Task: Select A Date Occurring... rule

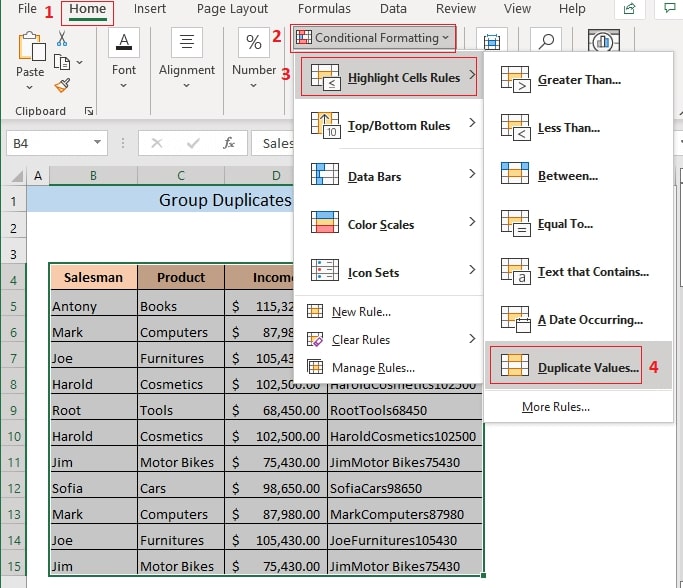Action: click(x=578, y=320)
